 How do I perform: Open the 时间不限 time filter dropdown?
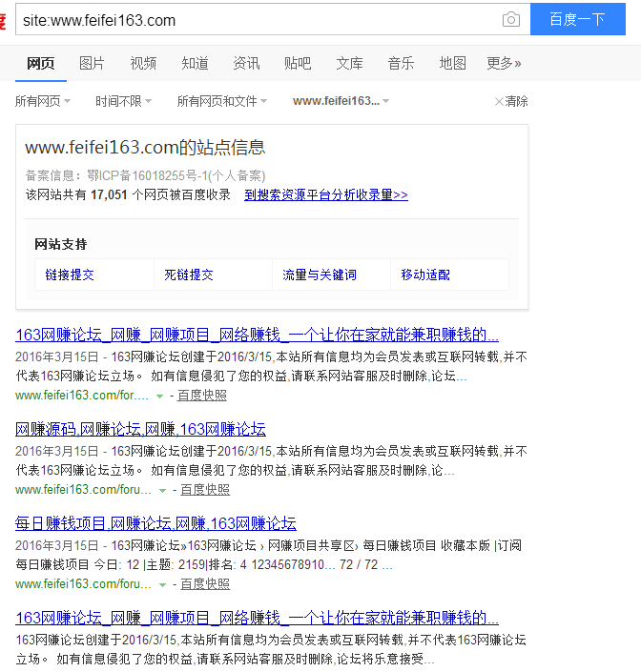tap(123, 101)
